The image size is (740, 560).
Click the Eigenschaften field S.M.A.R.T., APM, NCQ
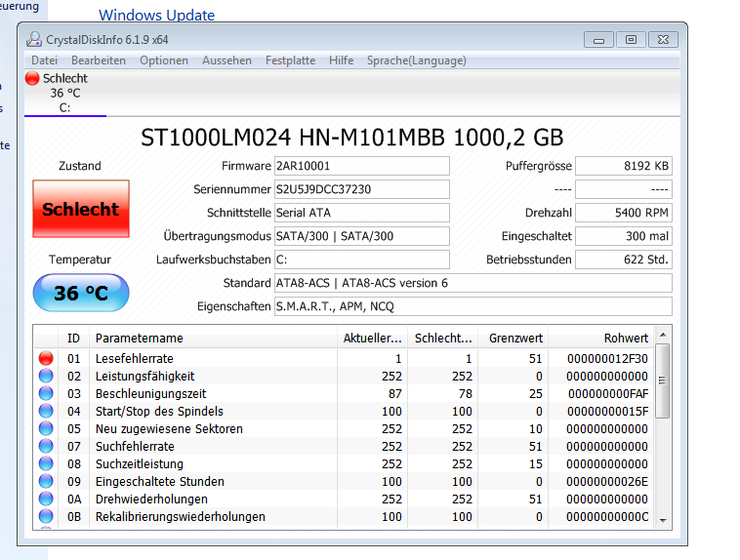tap(473, 306)
